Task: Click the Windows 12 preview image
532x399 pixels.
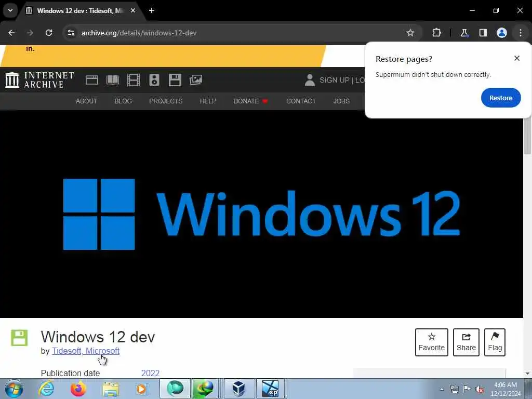Action: click(x=261, y=214)
